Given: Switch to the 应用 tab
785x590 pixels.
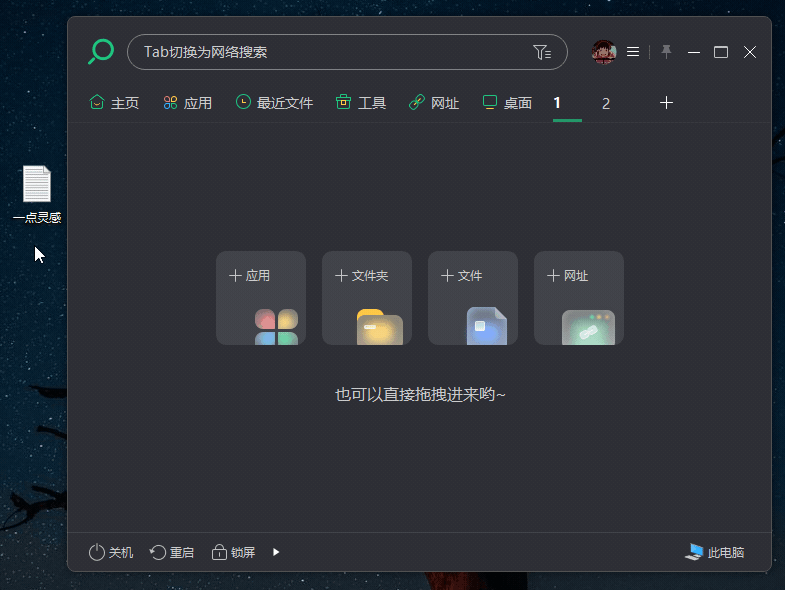Looking at the screenshot, I should coord(188,103).
